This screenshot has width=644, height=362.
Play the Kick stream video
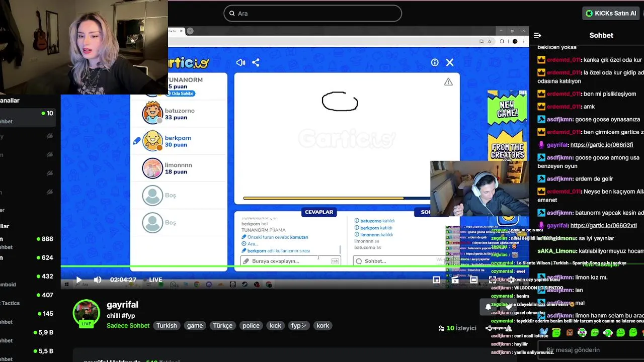pos(78,280)
